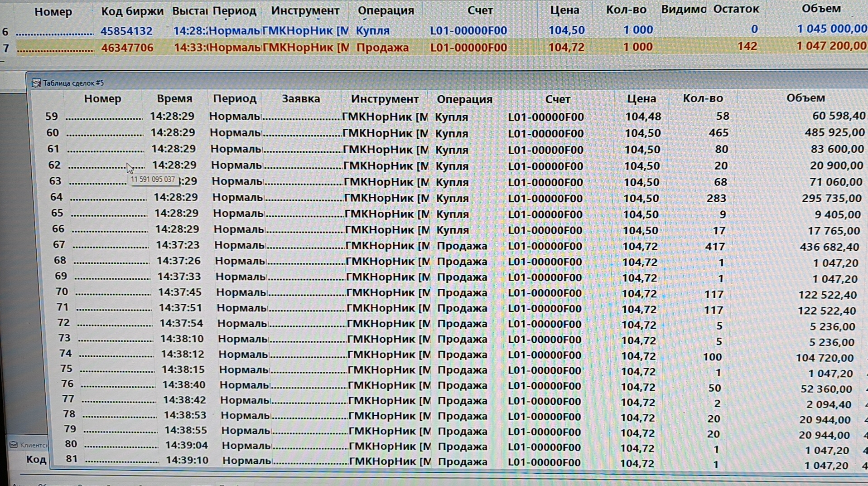
Task: Click the envelope icon beside Клиентск
Action: [x=14, y=445]
